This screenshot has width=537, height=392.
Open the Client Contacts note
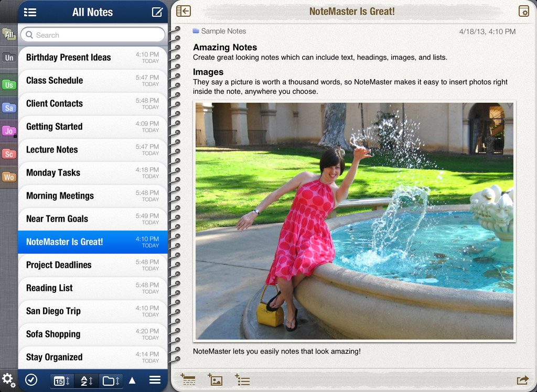[x=93, y=103]
